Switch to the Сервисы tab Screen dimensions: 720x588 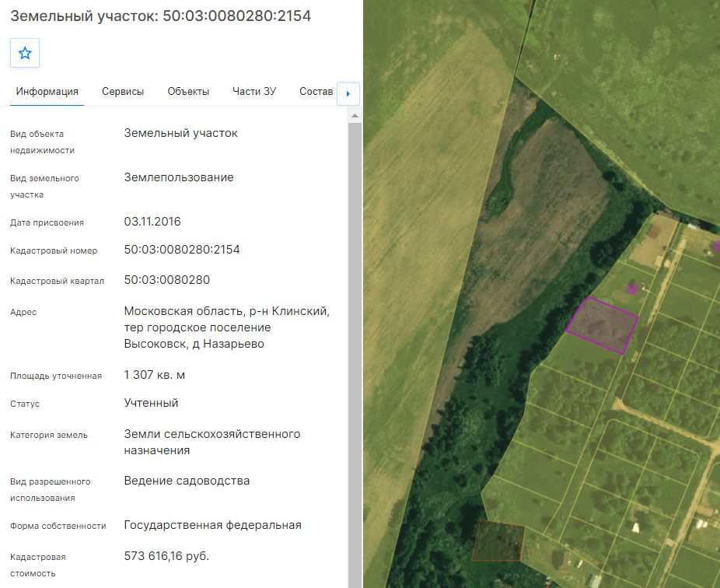[123, 92]
